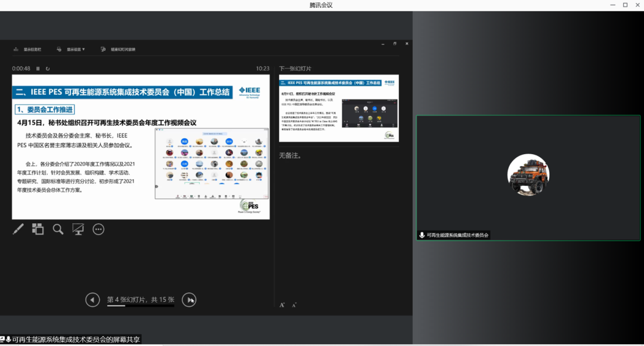Close the presenter view window
The image size is (644, 346).
(x=407, y=43)
